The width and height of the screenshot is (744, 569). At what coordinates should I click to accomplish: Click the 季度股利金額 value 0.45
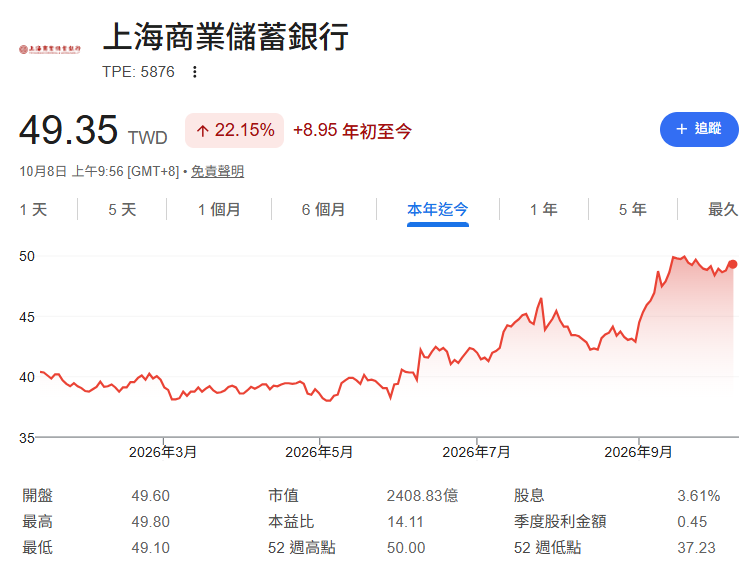[692, 522]
